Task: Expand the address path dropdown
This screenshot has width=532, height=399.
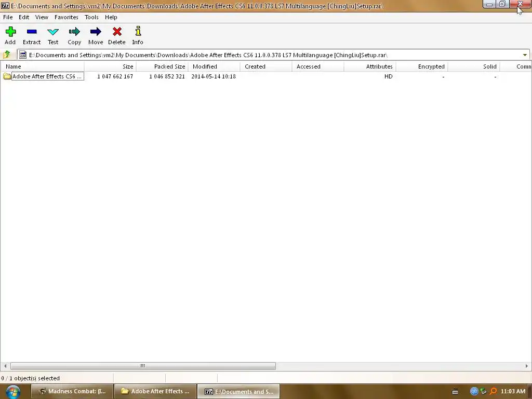Action: point(525,55)
